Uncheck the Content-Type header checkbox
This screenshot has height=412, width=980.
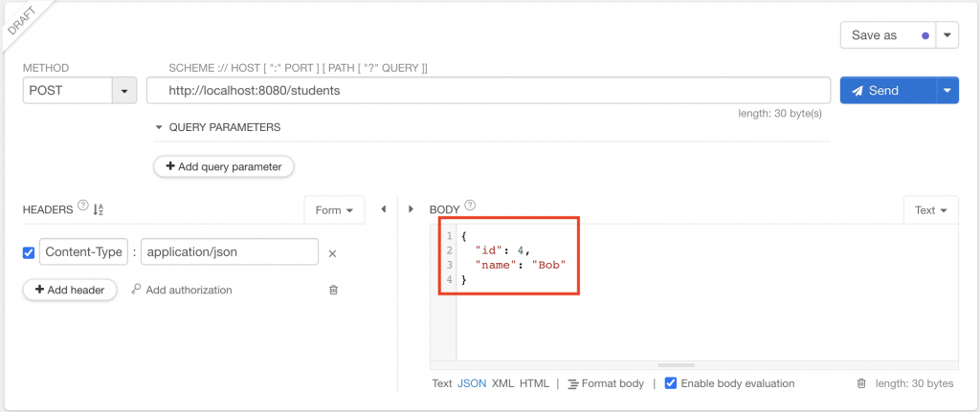(x=29, y=252)
